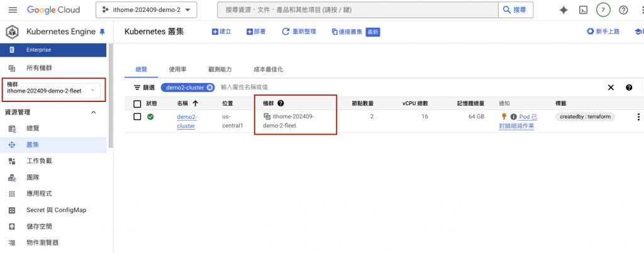Click the 部署 deploy button
The height and width of the screenshot is (253, 644).
tap(256, 31)
